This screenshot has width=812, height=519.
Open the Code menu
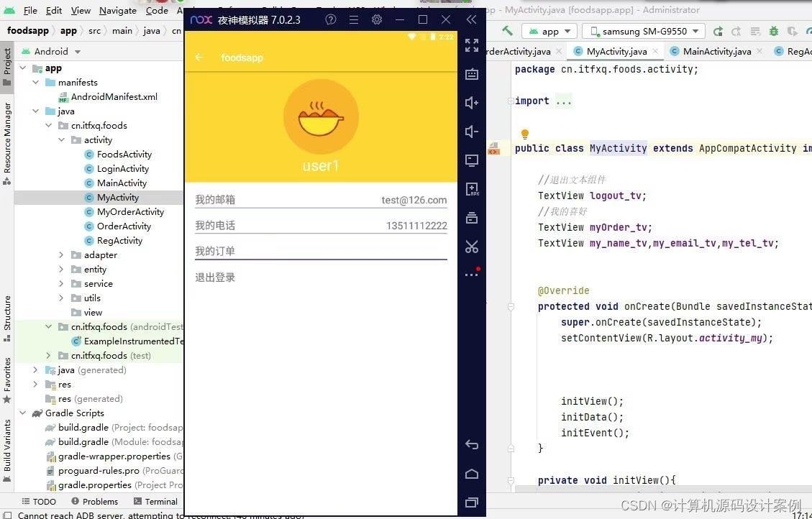pyautogui.click(x=157, y=10)
